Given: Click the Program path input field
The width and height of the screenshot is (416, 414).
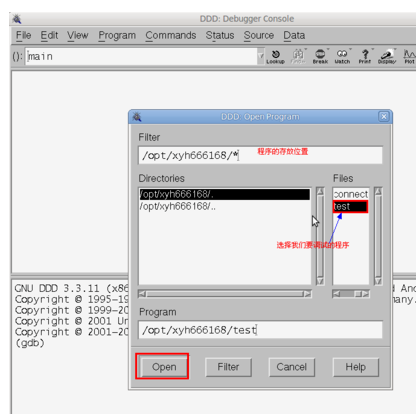Looking at the screenshot, I should coord(260,330).
